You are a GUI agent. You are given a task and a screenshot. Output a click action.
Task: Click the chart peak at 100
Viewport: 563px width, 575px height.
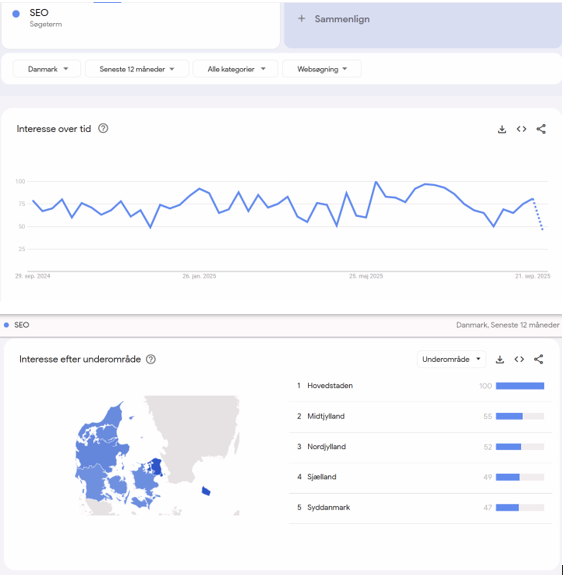376,182
